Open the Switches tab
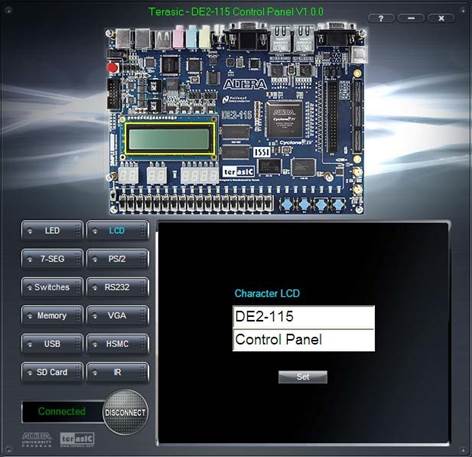 click(52, 287)
